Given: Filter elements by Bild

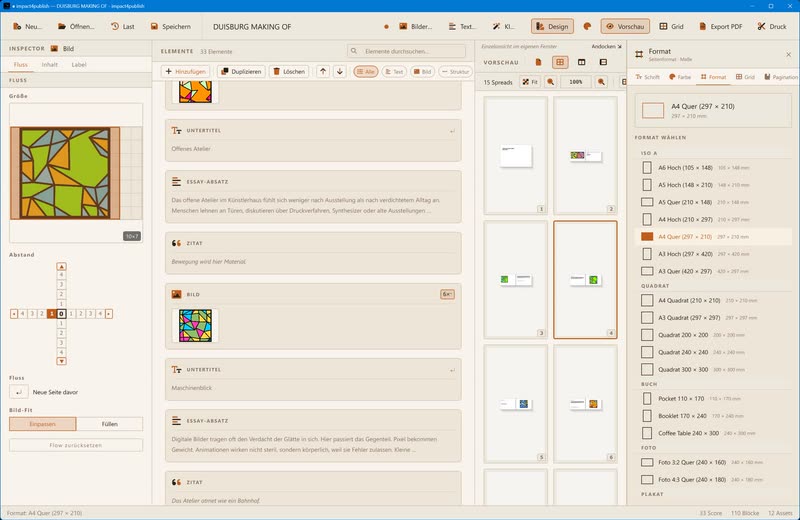Looking at the screenshot, I should point(422,71).
